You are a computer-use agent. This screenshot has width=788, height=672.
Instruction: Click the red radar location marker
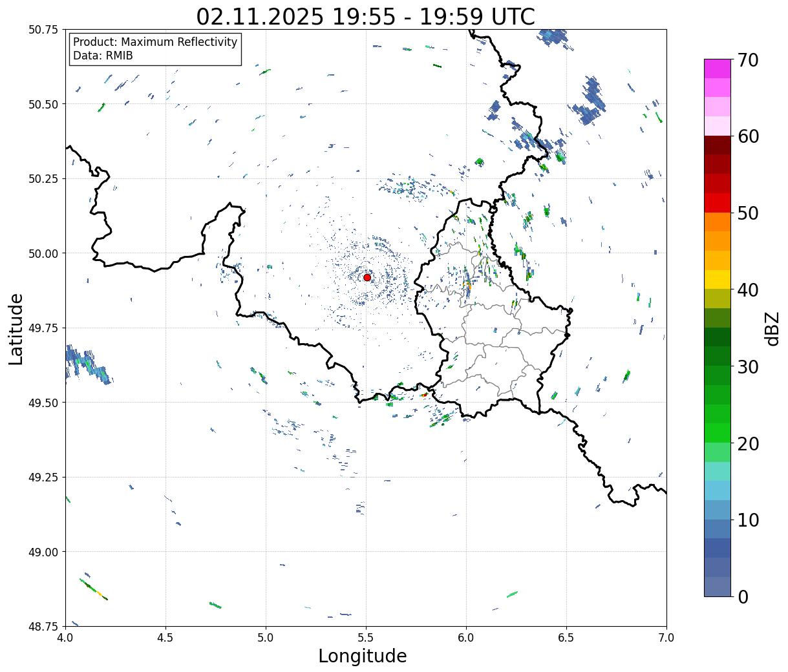point(367,277)
